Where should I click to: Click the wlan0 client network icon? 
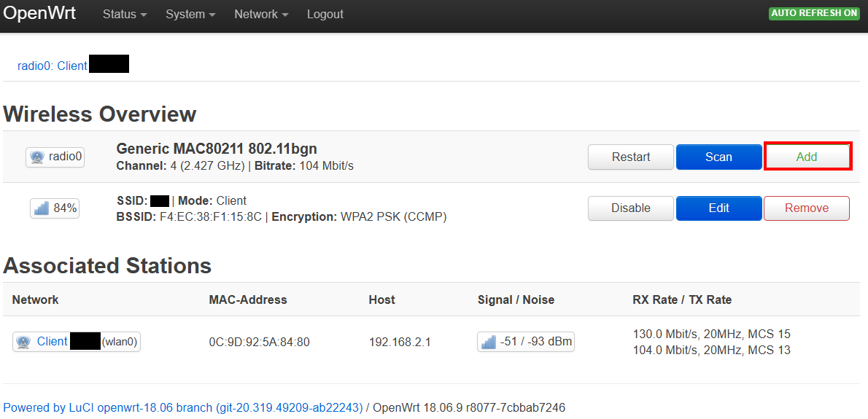23,342
